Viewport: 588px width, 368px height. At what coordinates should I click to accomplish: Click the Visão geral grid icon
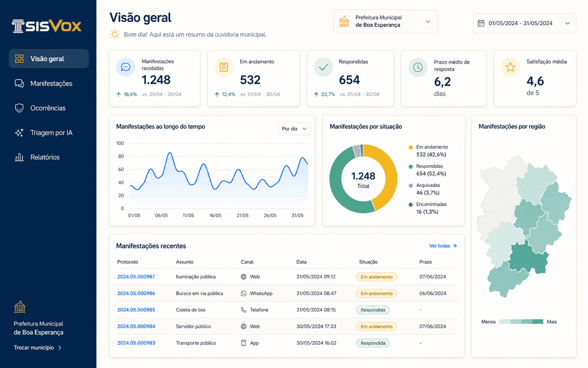click(19, 59)
